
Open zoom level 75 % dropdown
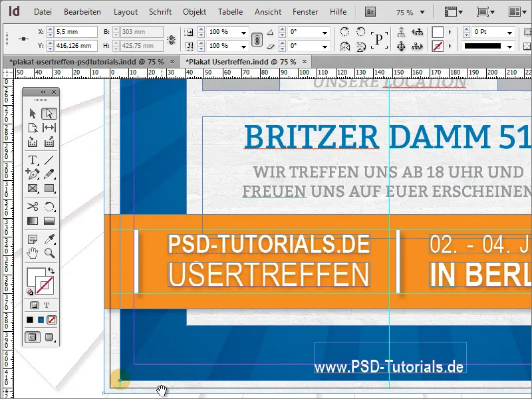click(422, 12)
